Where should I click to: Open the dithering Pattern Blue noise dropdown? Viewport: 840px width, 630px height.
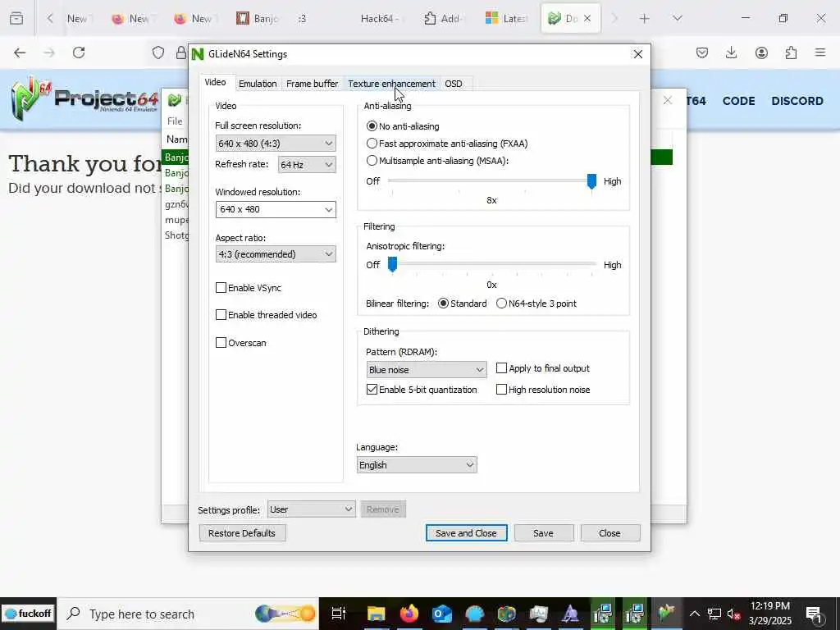427,370
